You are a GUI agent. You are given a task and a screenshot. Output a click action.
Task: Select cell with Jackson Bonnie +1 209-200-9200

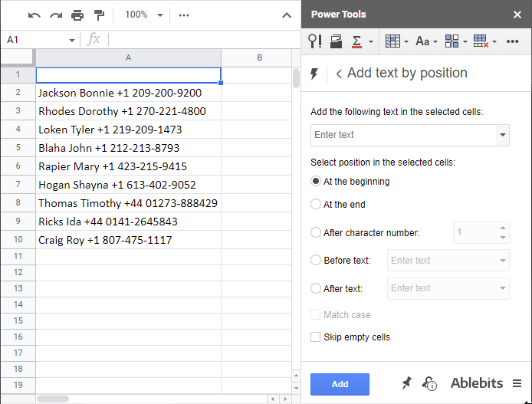(128, 93)
